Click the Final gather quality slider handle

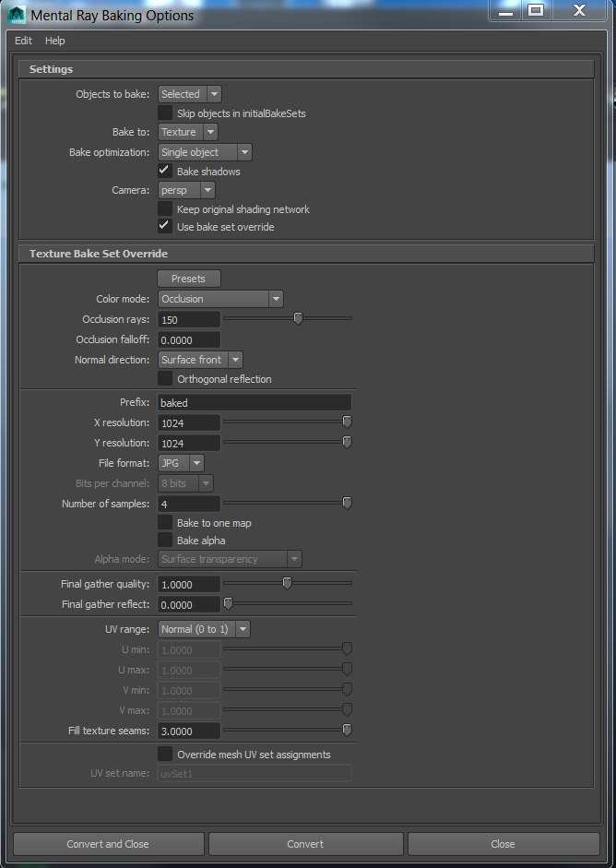pos(287,583)
